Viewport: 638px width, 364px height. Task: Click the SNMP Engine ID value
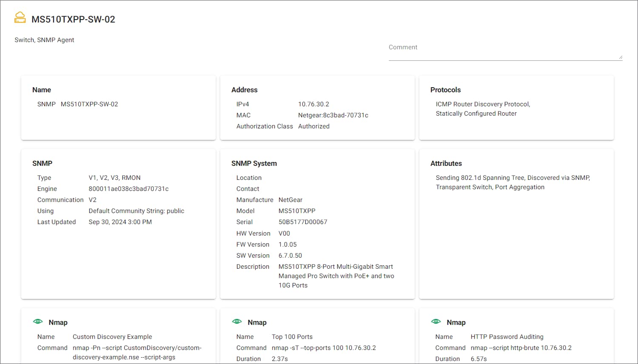point(128,188)
